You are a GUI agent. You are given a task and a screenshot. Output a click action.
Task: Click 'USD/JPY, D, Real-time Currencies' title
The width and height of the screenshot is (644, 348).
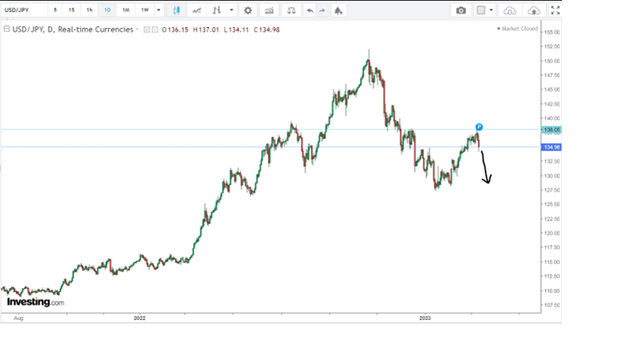73,30
